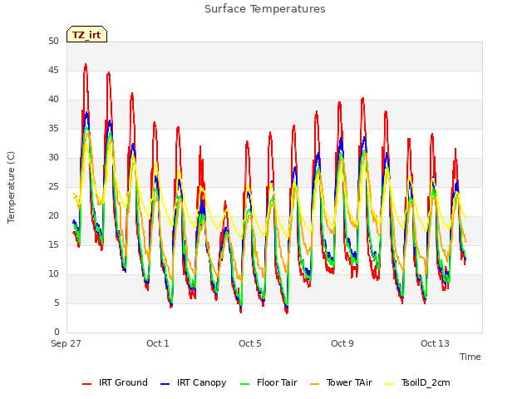The height and width of the screenshot is (399, 532).
Task: Click the blue IRT Canopy legend swatch
Action: click(165, 384)
